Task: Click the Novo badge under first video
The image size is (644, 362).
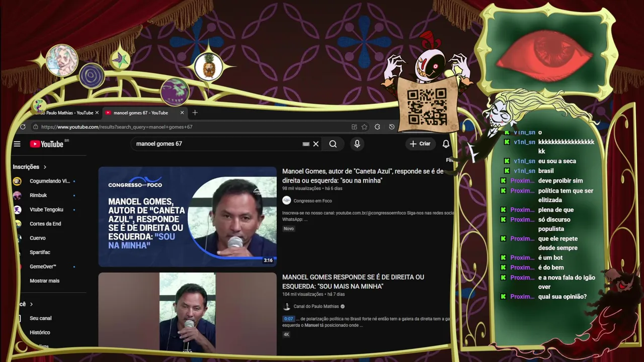Action: point(289,229)
